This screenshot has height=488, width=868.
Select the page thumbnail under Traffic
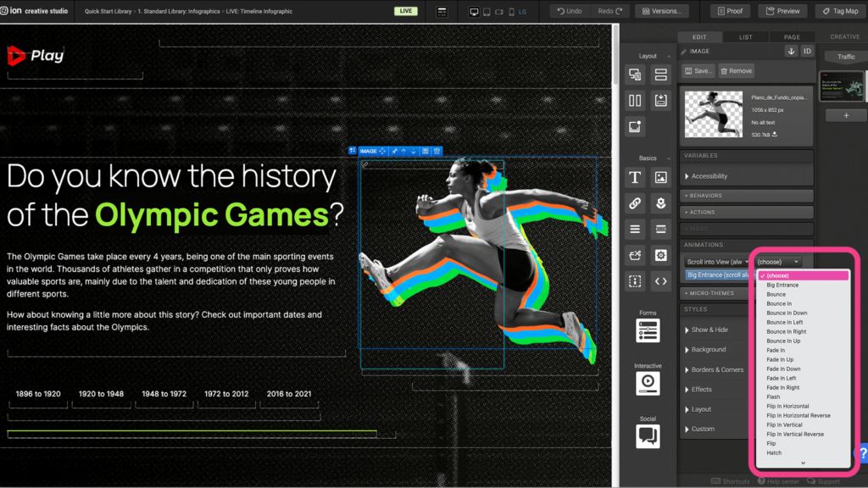[x=842, y=86]
